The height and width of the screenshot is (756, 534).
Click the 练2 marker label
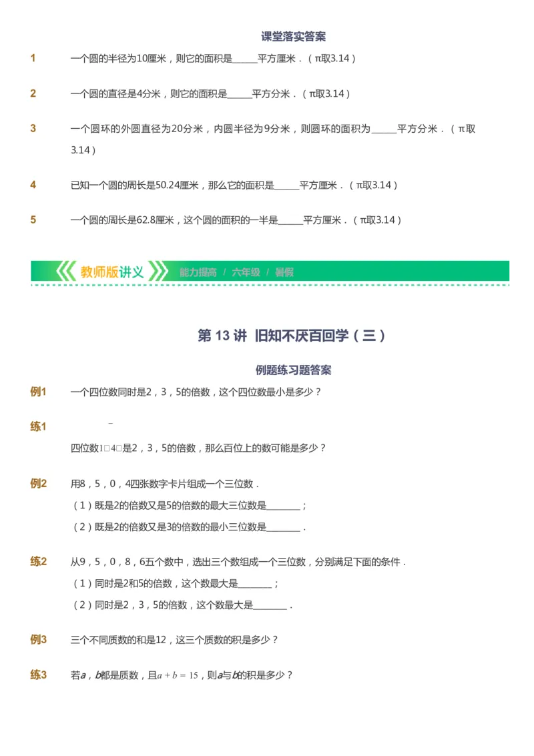tap(39, 561)
